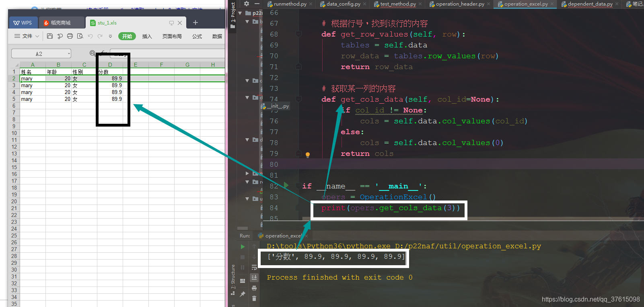Add a new WPS tab with plus
This screenshot has height=307, width=644.
[195, 23]
